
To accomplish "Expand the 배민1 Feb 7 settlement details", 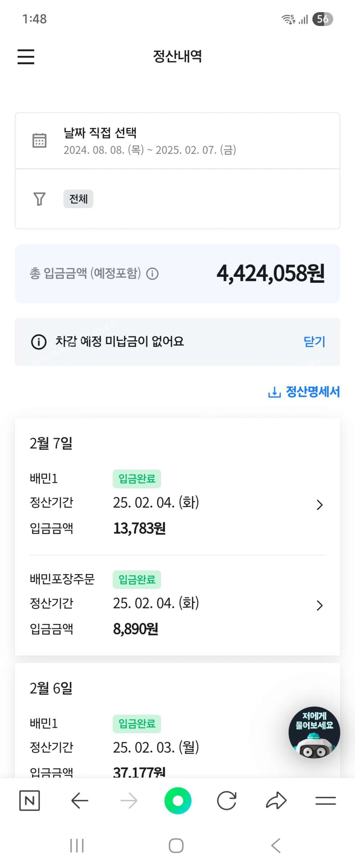I will tap(319, 504).
